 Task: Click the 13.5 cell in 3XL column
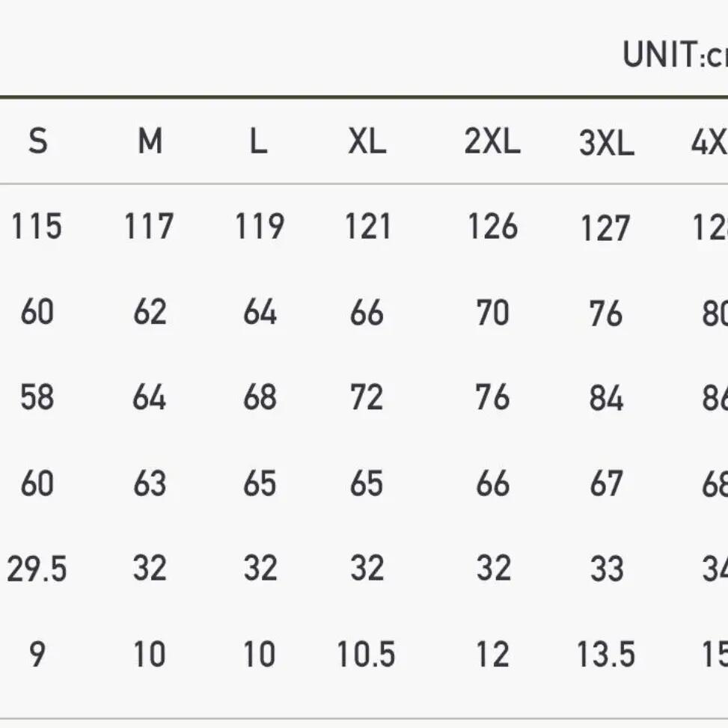click(x=606, y=654)
